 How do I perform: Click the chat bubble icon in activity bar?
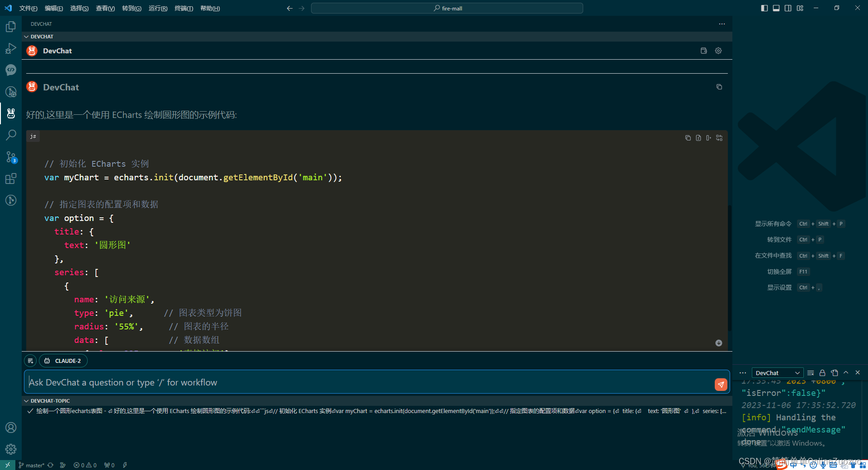click(x=11, y=70)
